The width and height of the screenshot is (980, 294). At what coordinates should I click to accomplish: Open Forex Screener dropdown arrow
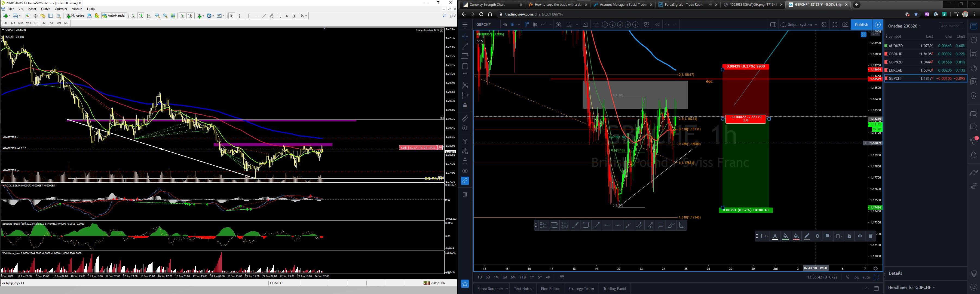tap(507, 289)
